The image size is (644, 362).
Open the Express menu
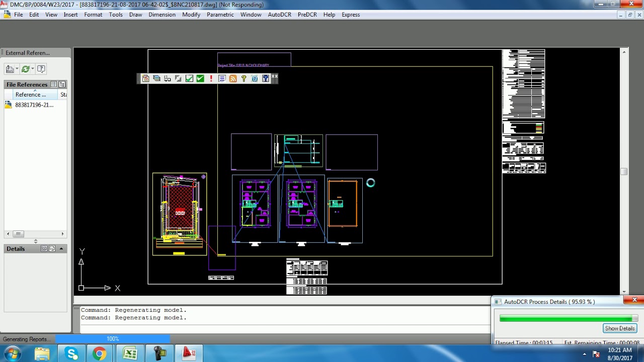pos(351,15)
